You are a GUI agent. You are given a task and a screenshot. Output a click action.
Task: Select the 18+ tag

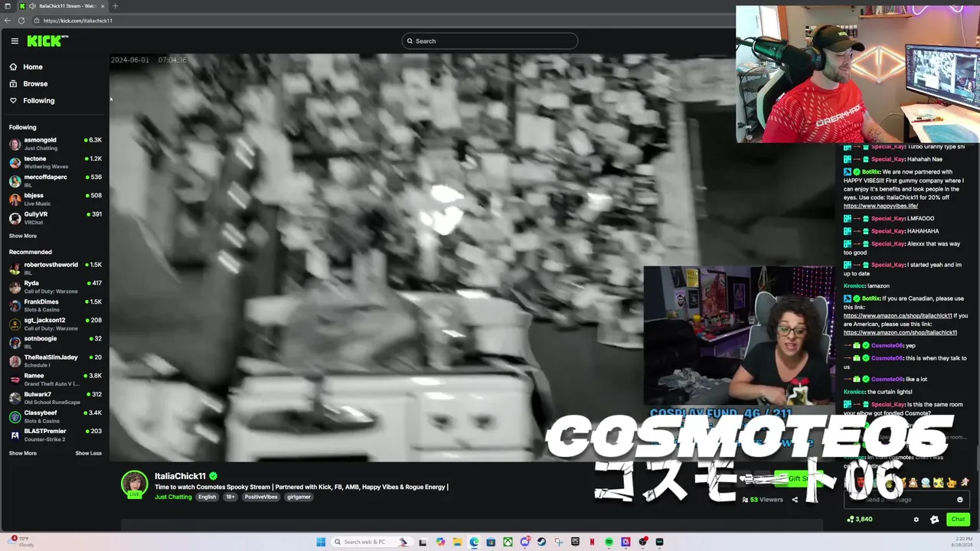tap(230, 497)
